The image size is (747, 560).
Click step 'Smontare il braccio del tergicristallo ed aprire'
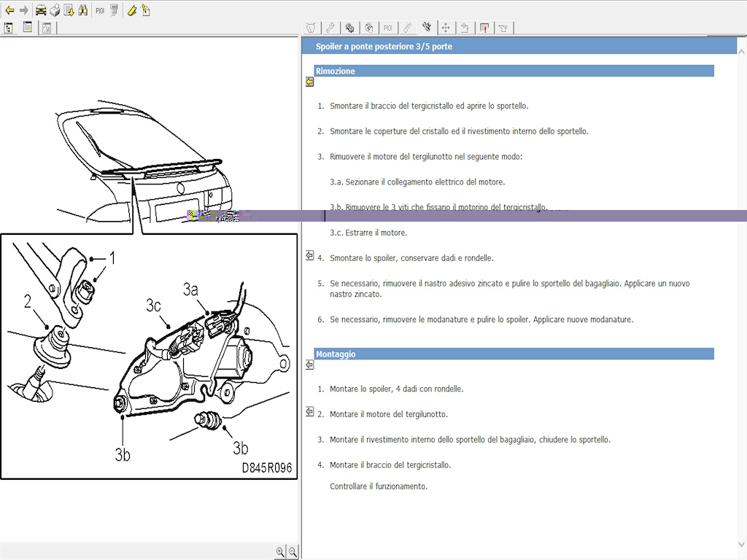(429, 106)
